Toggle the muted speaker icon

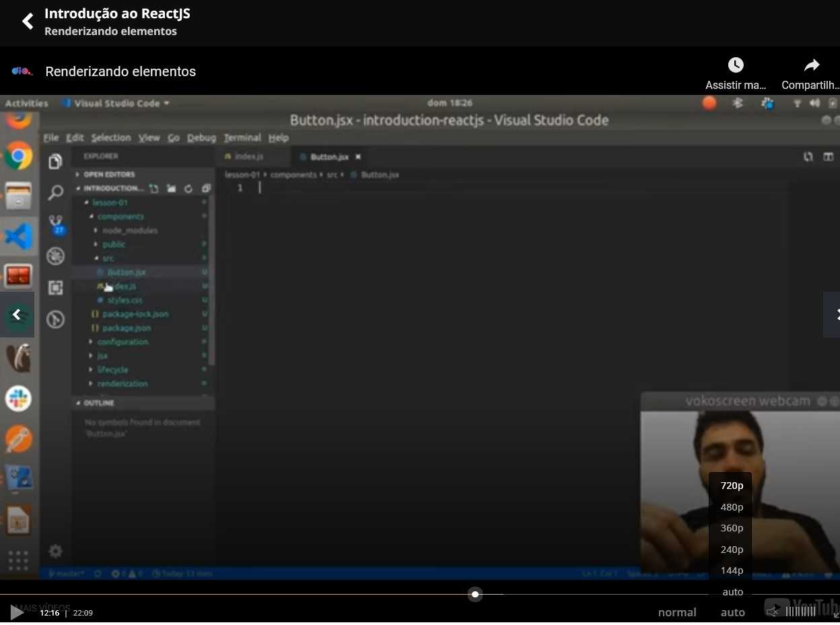773,612
